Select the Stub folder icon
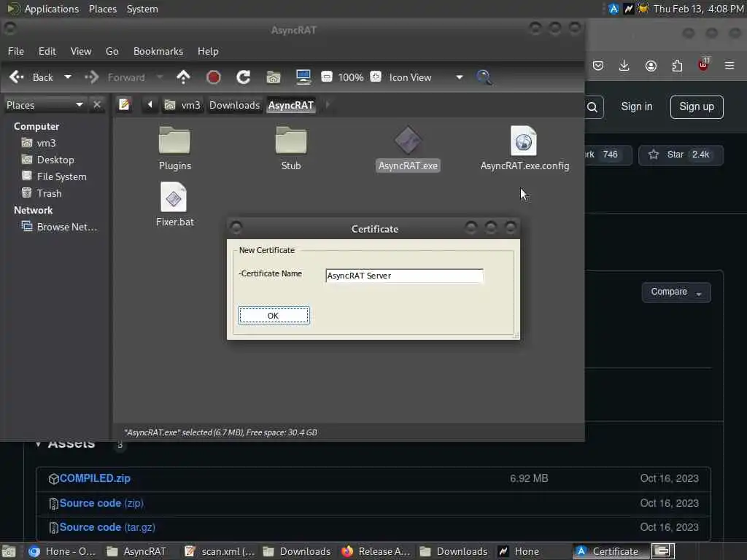The width and height of the screenshot is (747, 560). pos(291,141)
